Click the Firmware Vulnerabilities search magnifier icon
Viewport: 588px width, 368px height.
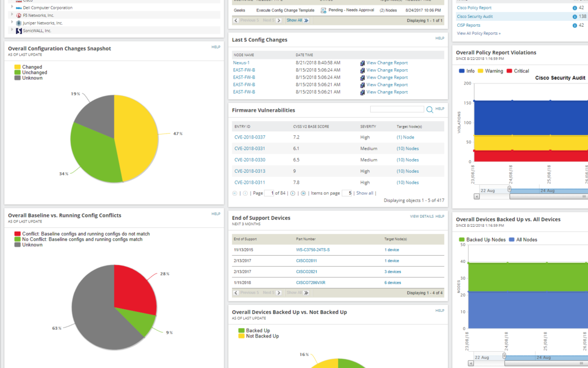[430, 109]
